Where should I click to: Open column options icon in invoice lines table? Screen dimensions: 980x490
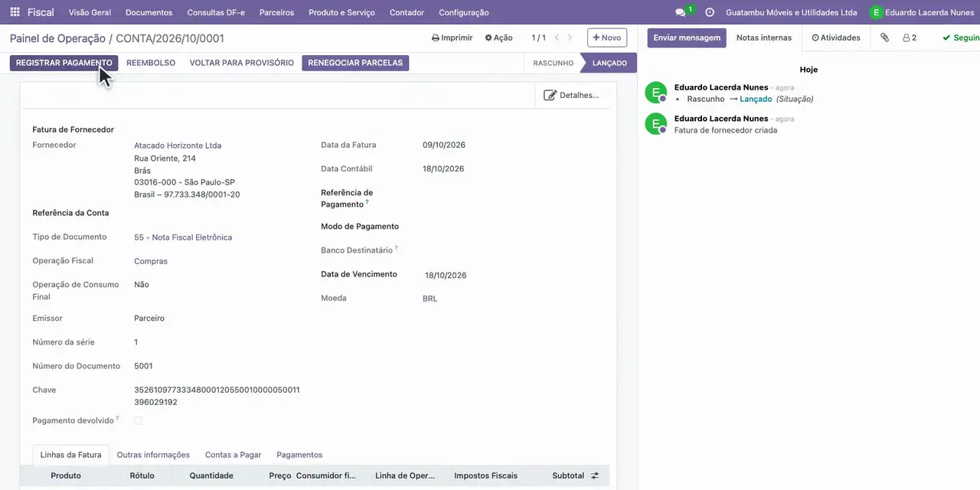coord(595,475)
